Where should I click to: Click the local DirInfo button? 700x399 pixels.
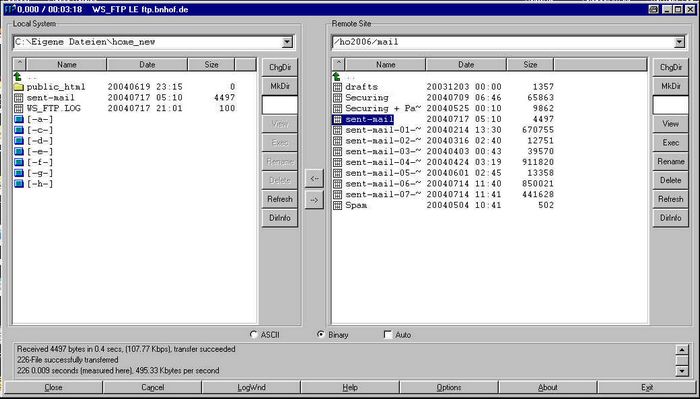tap(280, 218)
